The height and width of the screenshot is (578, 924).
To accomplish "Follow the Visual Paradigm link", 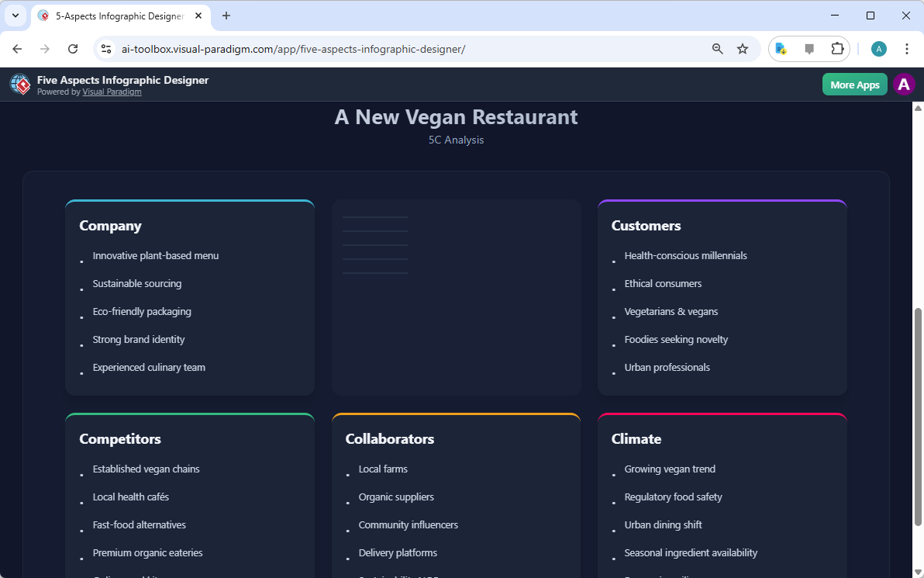I will [x=112, y=92].
